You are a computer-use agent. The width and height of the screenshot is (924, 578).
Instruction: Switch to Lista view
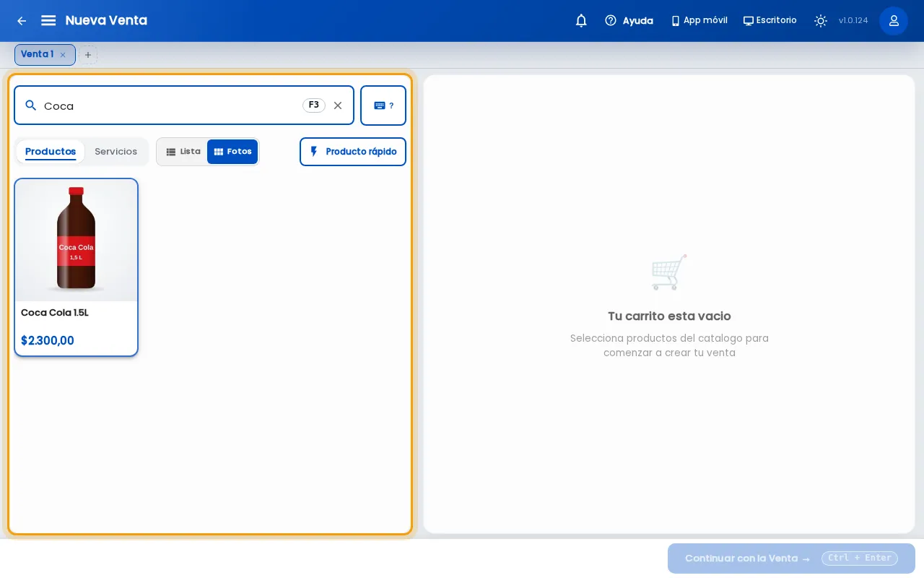pos(183,152)
